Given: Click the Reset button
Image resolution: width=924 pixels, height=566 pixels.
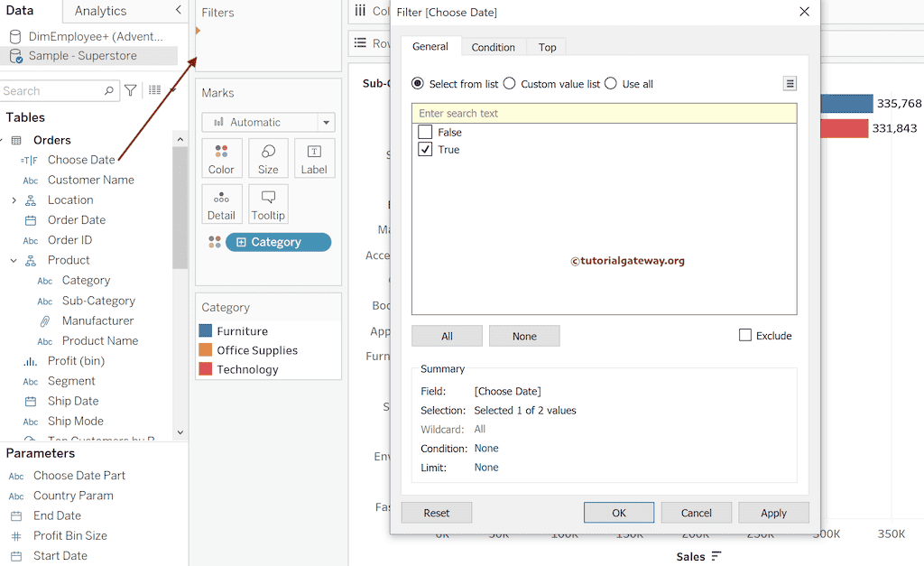Looking at the screenshot, I should click(x=437, y=513).
